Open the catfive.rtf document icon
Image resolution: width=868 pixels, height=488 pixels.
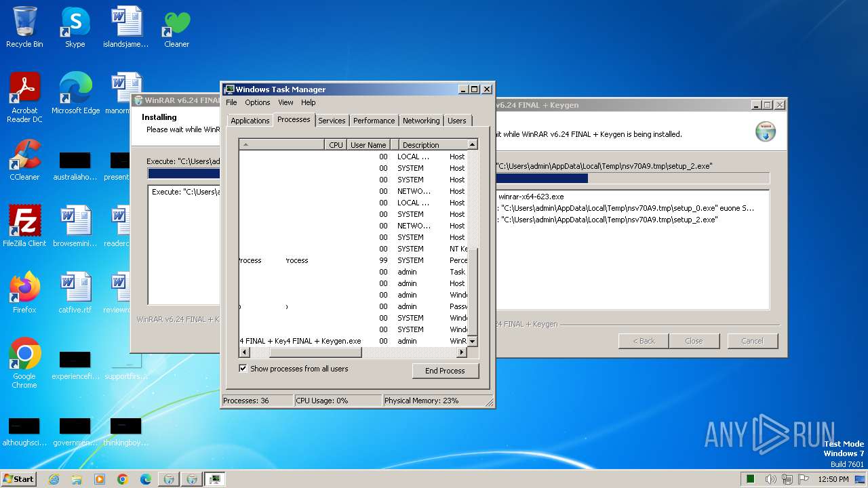pyautogui.click(x=75, y=293)
